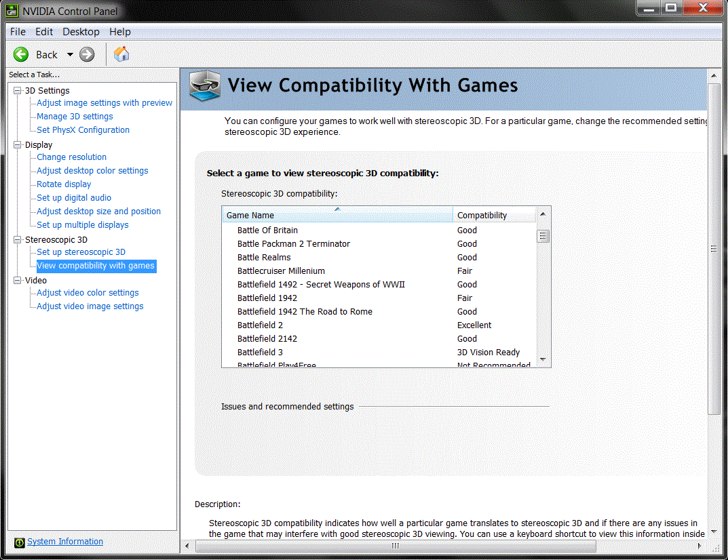Select Battlefield 3 in the game list

click(261, 353)
